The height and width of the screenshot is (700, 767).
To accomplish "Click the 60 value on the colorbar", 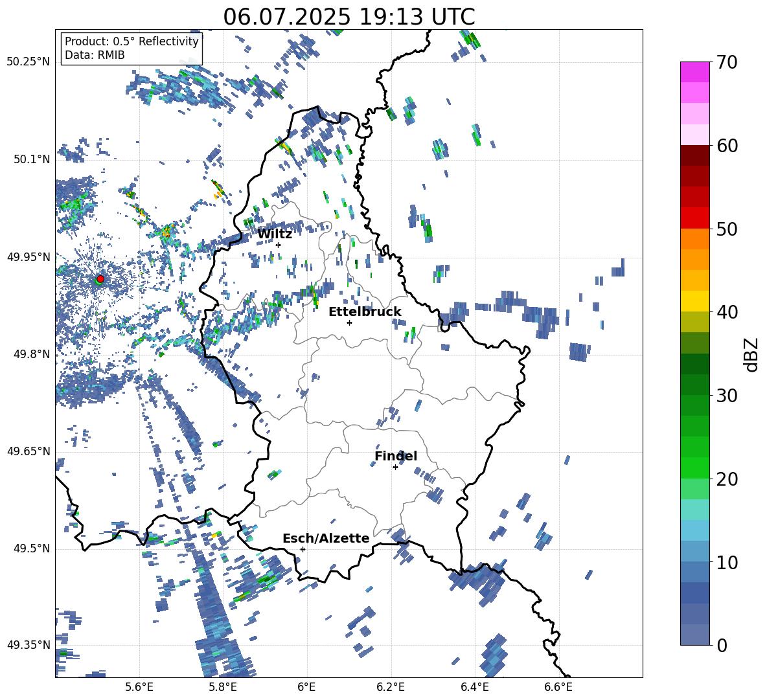I will 727,146.
